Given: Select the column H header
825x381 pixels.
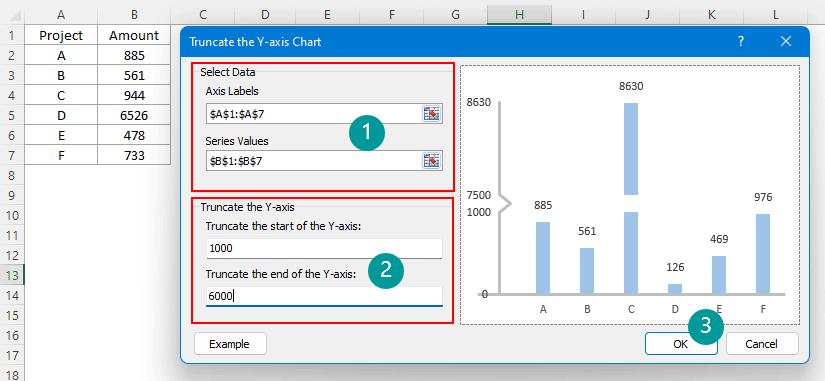Looking at the screenshot, I should [519, 15].
